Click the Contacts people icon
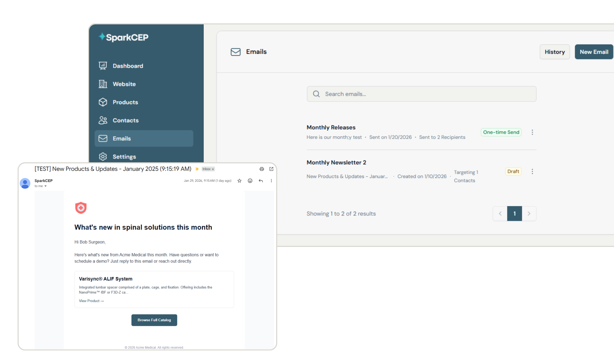This screenshot has height=364, width=614. 103,120
